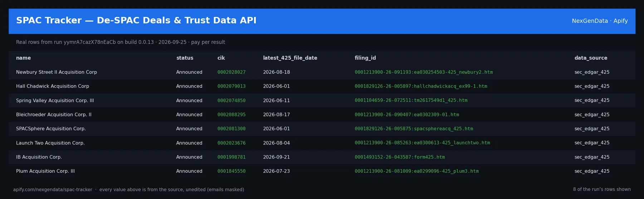Click sec_edgar_425 in Hall Chadwick row

[592, 86]
